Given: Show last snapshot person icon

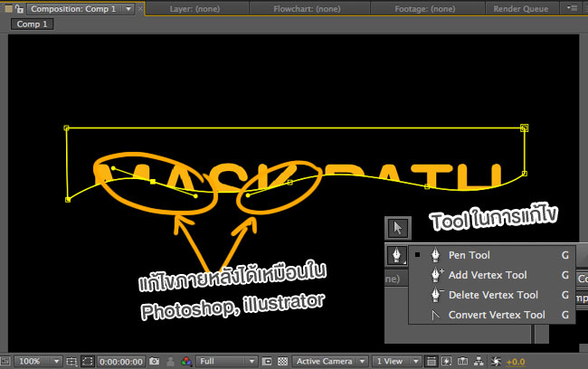Looking at the screenshot, I should pos(170,361).
